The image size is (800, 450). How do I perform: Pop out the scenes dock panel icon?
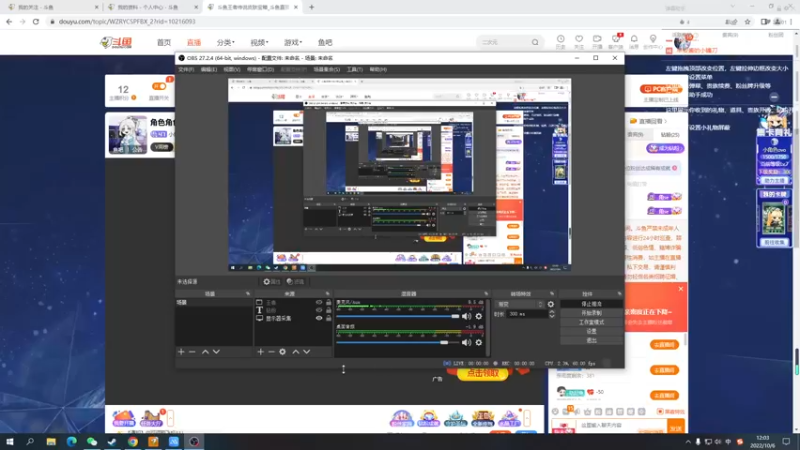pos(248,294)
